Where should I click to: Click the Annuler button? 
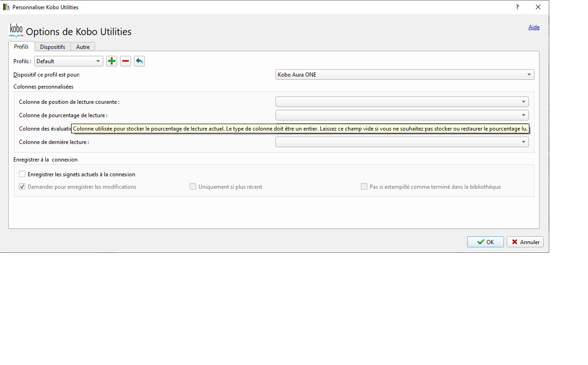coord(525,242)
